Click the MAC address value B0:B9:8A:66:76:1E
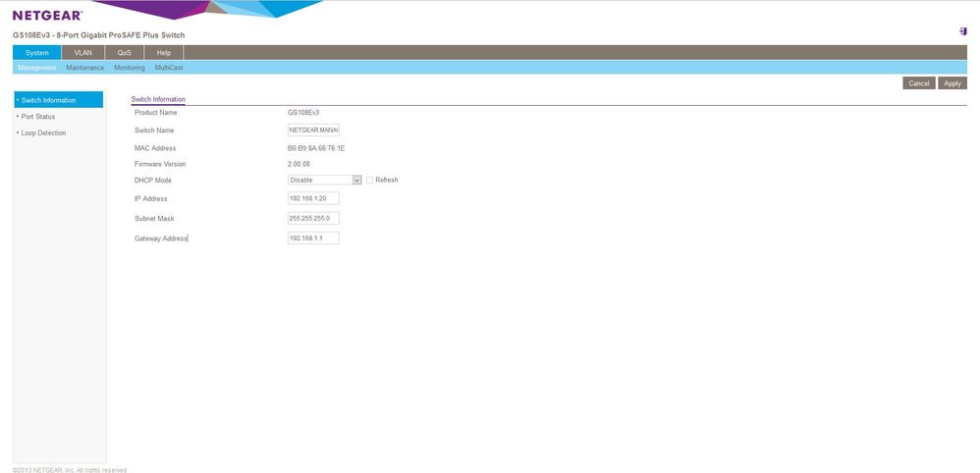The height and width of the screenshot is (473, 980). point(316,149)
